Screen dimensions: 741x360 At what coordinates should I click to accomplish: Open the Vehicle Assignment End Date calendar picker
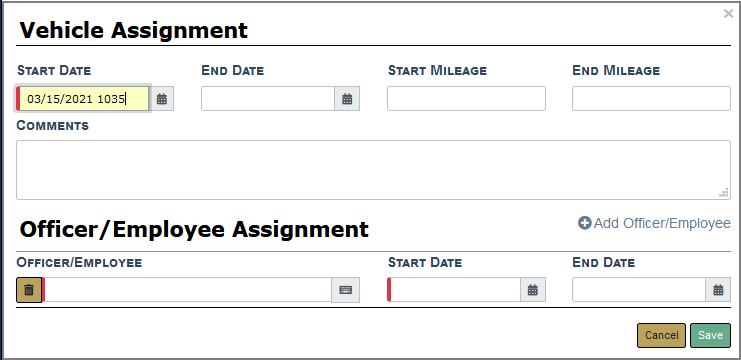tap(347, 99)
